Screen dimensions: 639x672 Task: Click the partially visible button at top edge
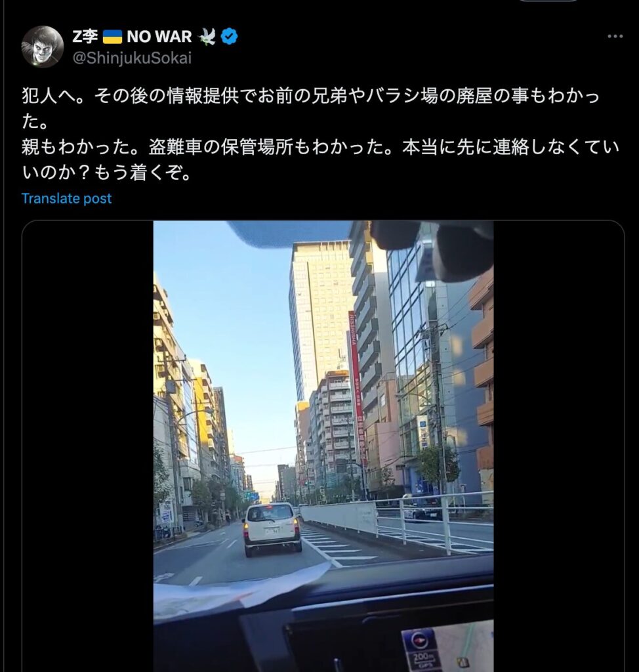point(548,1)
